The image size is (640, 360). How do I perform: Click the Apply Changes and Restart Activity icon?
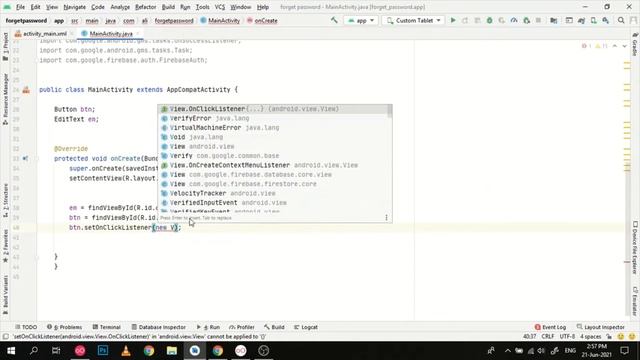pyautogui.click(x=465, y=20)
